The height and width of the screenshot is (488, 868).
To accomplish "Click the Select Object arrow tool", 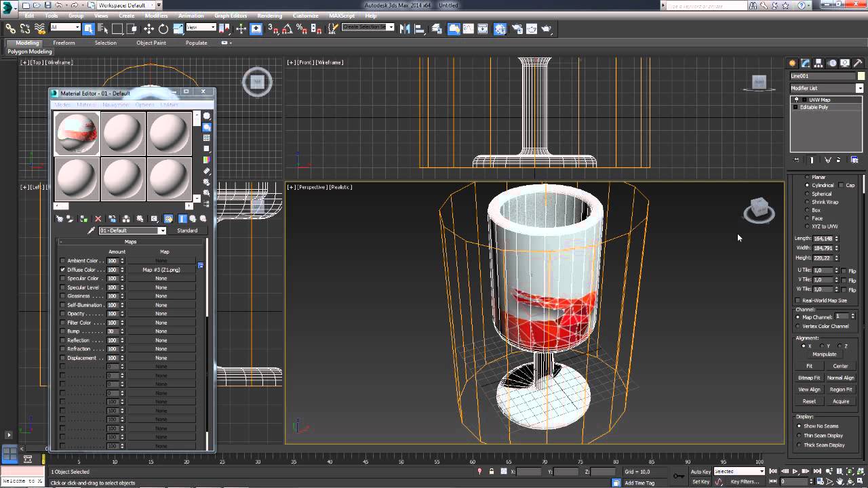I will (88, 28).
